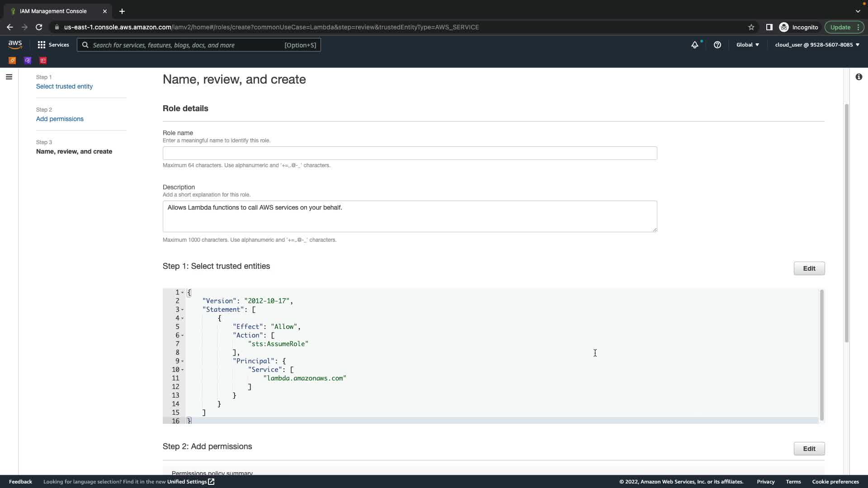Go to Step 2 Add permissions
868x488 pixels.
click(60, 119)
